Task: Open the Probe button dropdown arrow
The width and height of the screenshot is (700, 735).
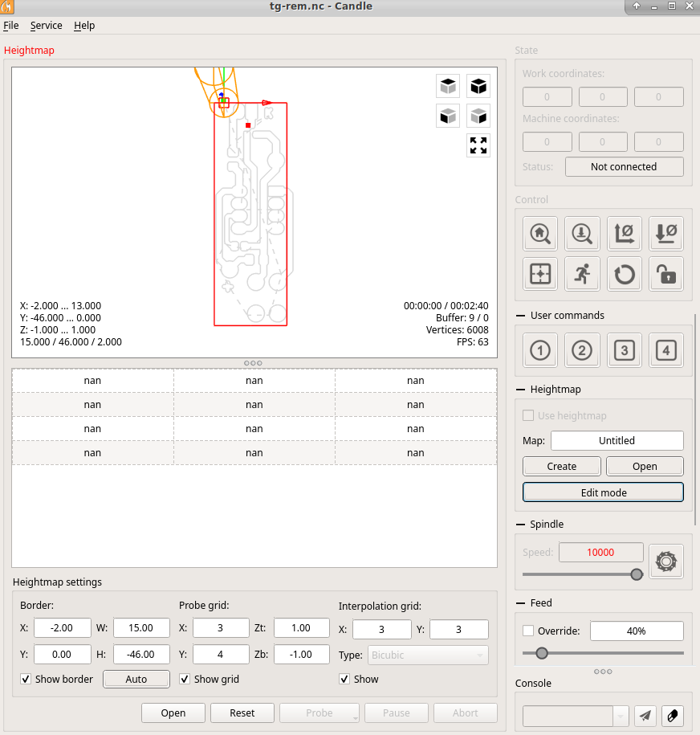Action: coord(355,717)
